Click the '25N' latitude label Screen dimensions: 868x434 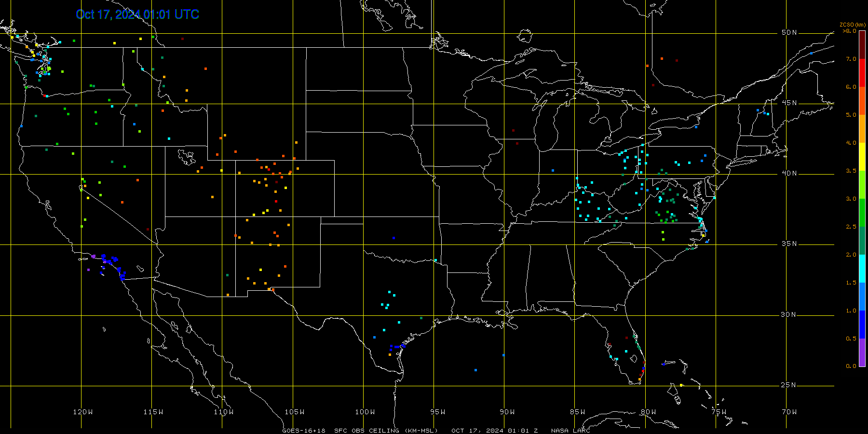pos(789,385)
